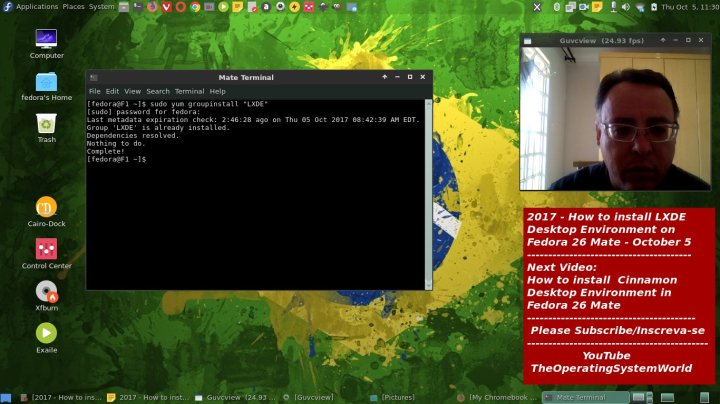Click the 'Next Video:' note text

click(x=562, y=267)
